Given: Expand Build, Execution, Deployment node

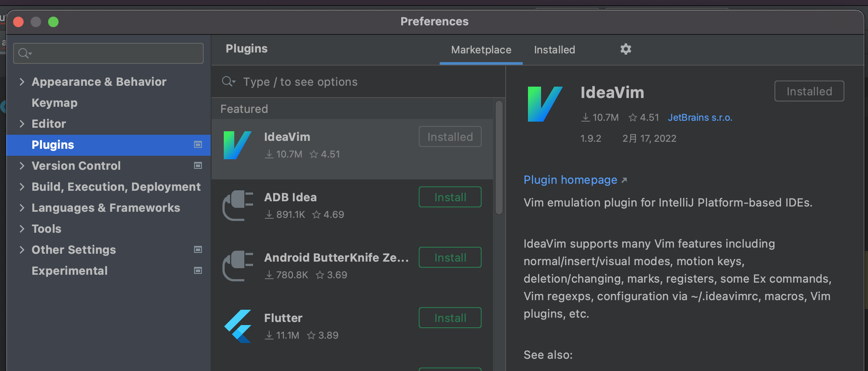Looking at the screenshot, I should 22,187.
